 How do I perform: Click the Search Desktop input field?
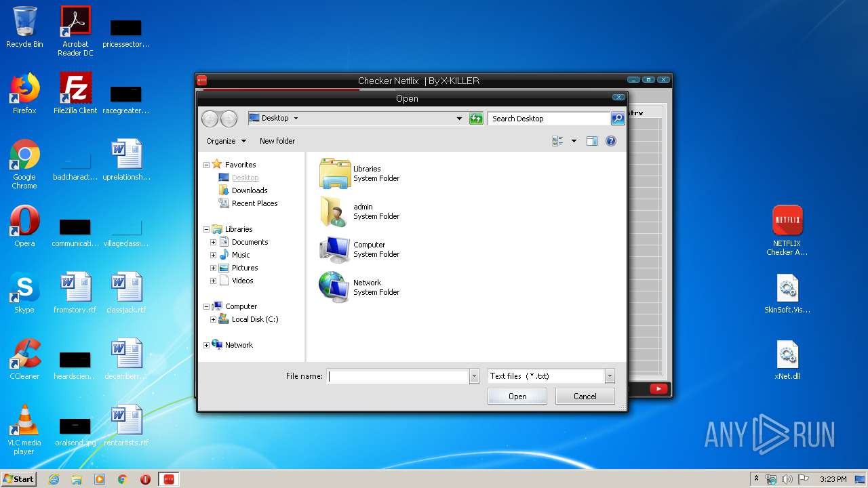pos(548,119)
